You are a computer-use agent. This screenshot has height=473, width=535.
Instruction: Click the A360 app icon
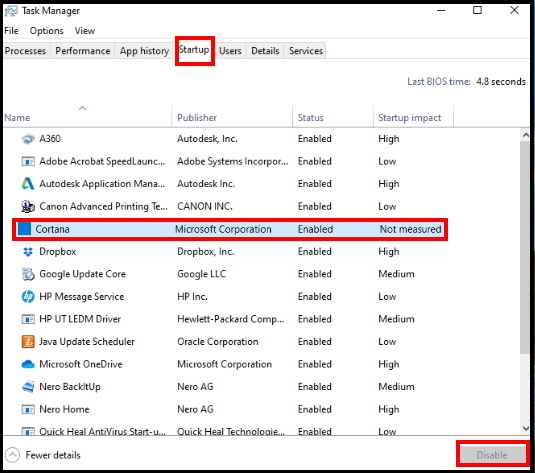[28, 139]
